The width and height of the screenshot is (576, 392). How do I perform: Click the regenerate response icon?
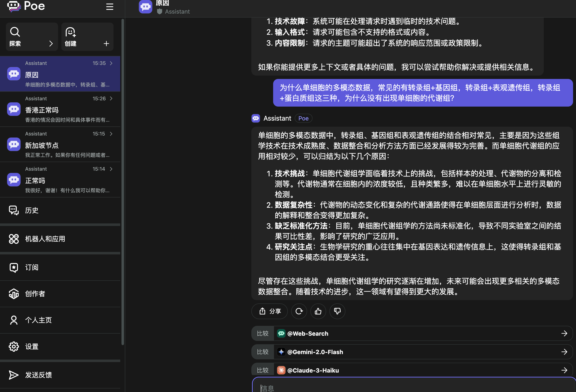(299, 311)
